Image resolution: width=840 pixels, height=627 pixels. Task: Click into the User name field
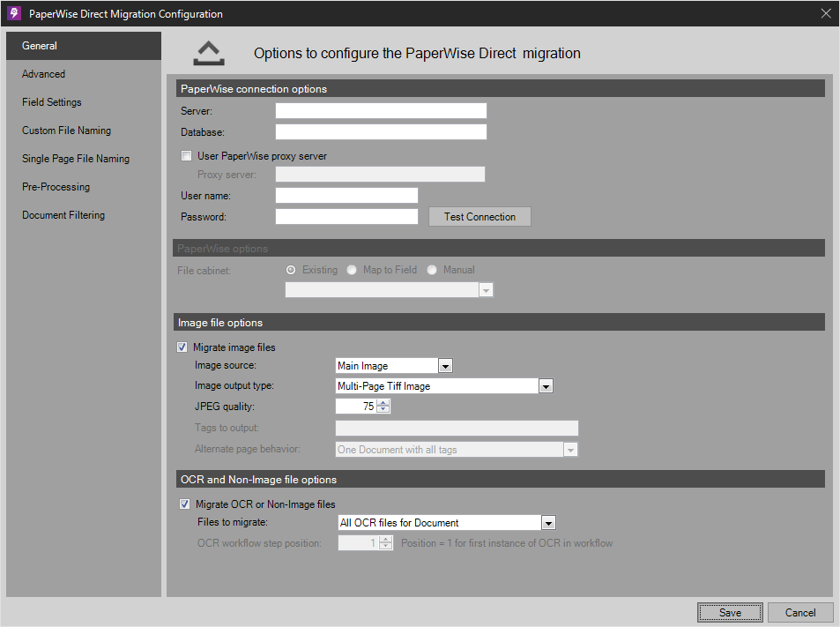[x=346, y=196]
